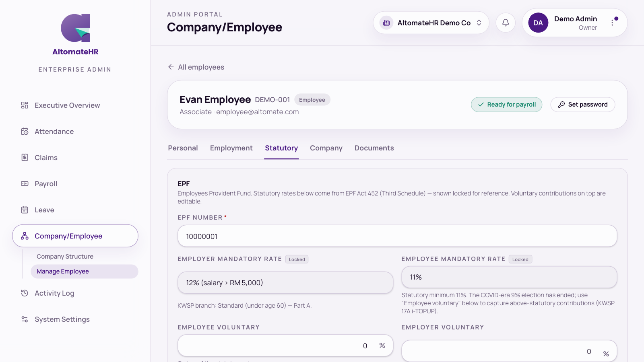The height and width of the screenshot is (362, 644).
Task: Click the Employee Voluntary percentage input
Action: (x=285, y=346)
